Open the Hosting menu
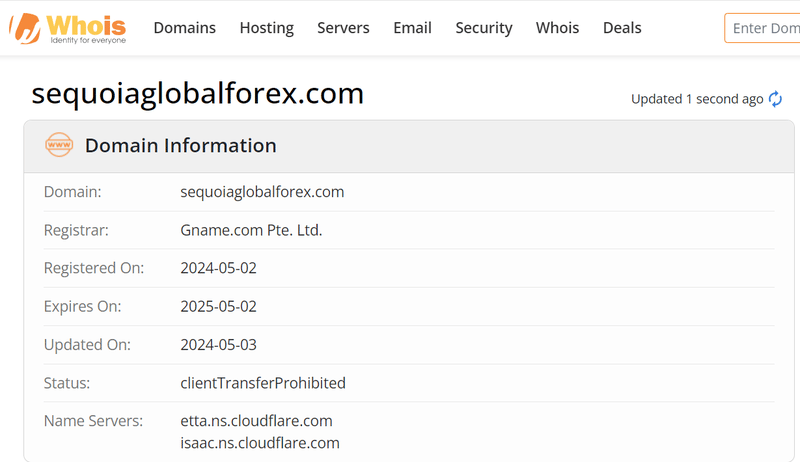 (x=266, y=28)
